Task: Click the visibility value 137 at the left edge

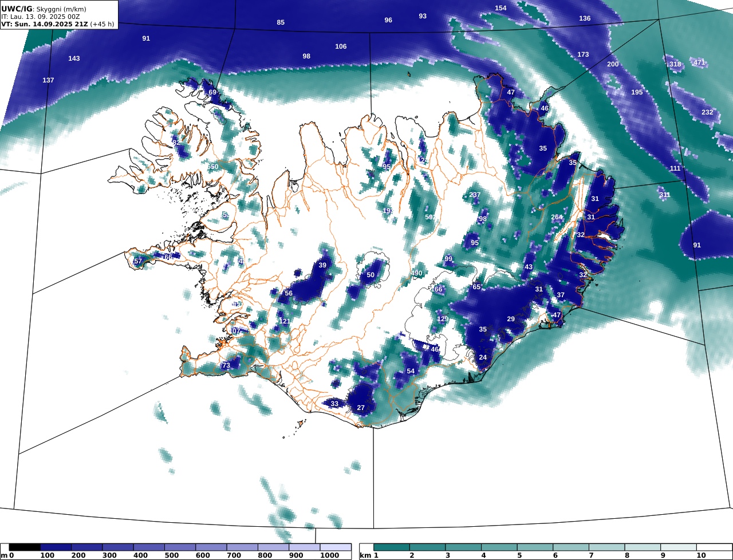Action: tap(48, 80)
